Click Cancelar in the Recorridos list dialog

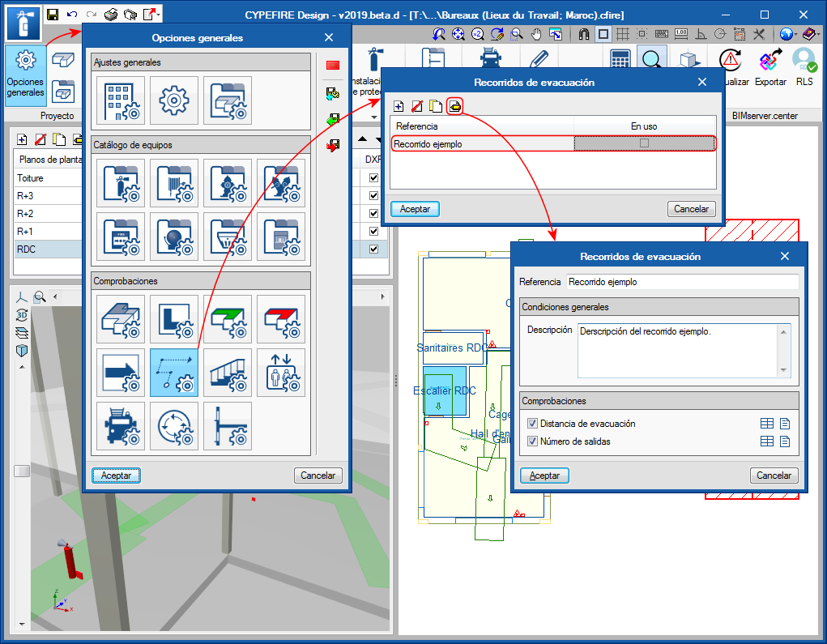692,209
